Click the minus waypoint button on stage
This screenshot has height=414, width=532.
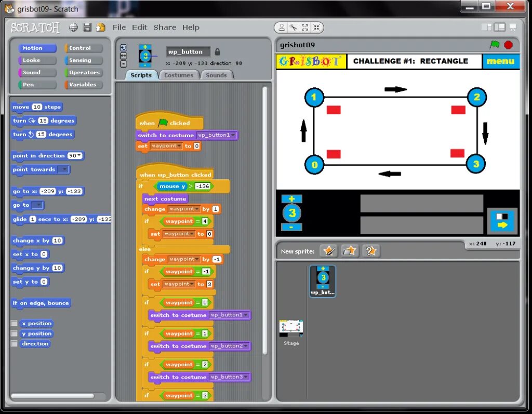(x=291, y=227)
